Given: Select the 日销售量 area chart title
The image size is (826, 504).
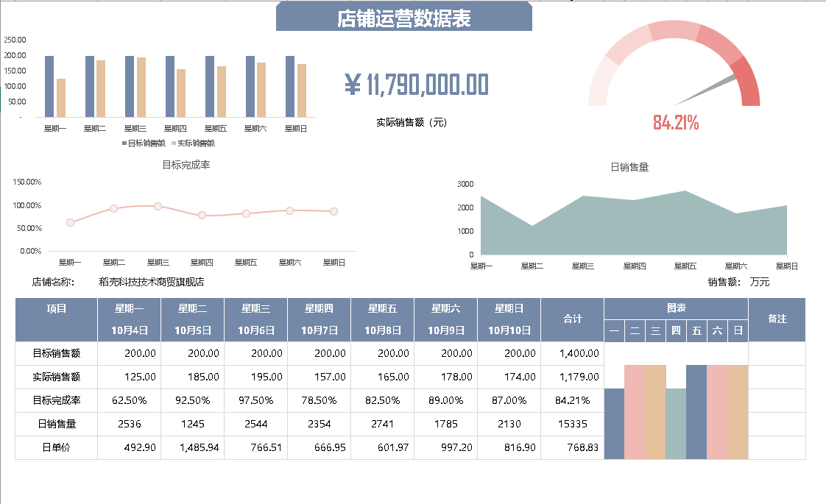Looking at the screenshot, I should (629, 167).
